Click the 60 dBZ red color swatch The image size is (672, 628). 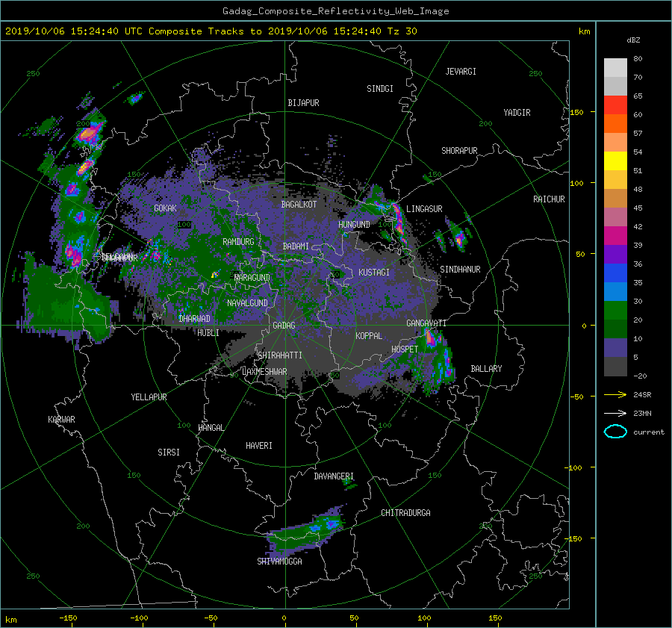tap(615, 105)
